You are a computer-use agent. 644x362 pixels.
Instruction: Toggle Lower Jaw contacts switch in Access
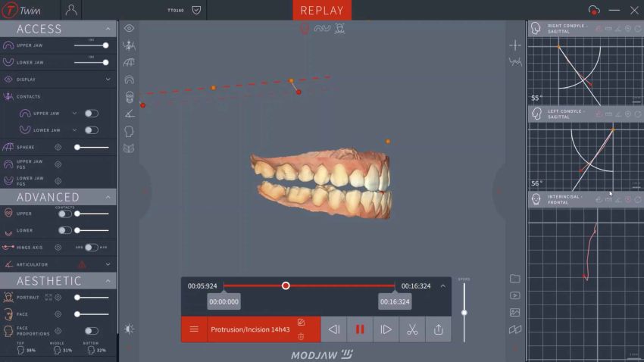pos(91,130)
